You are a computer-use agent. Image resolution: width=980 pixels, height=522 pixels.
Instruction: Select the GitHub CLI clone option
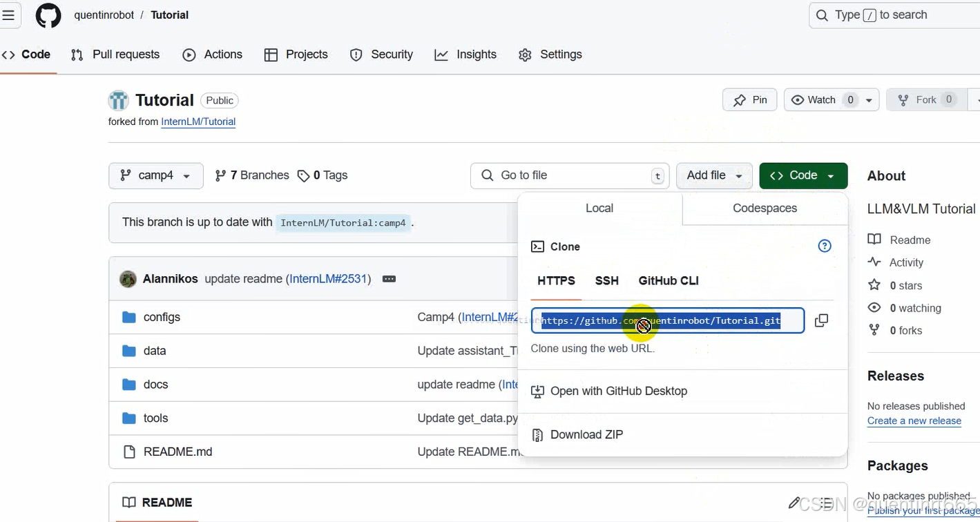[x=669, y=280]
